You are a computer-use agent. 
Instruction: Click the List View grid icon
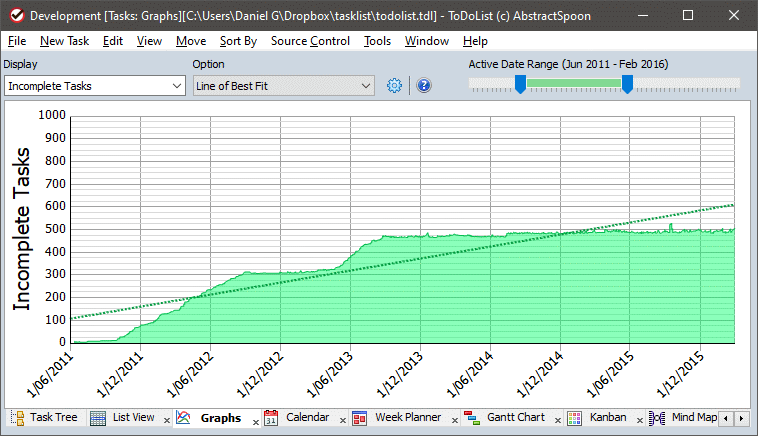click(98, 418)
